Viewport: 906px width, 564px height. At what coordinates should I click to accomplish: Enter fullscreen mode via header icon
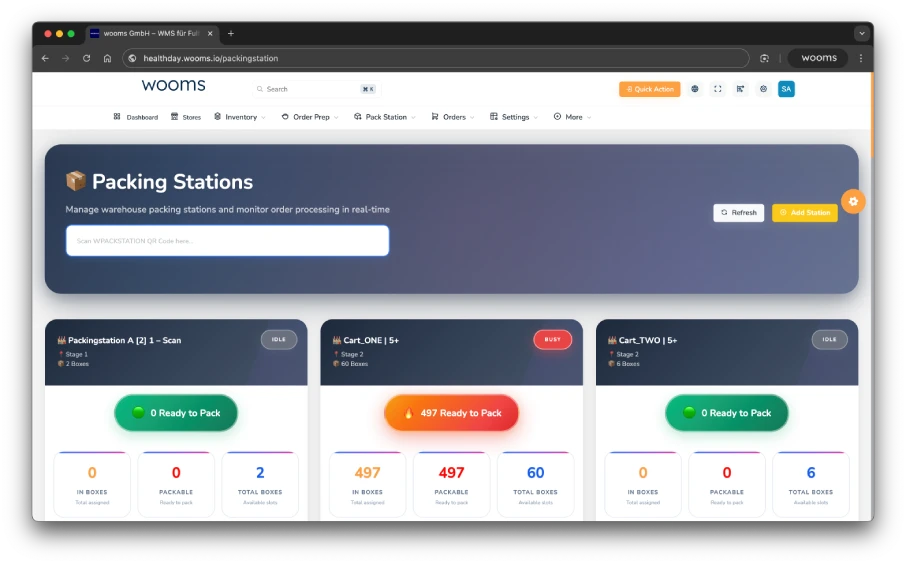tap(717, 89)
